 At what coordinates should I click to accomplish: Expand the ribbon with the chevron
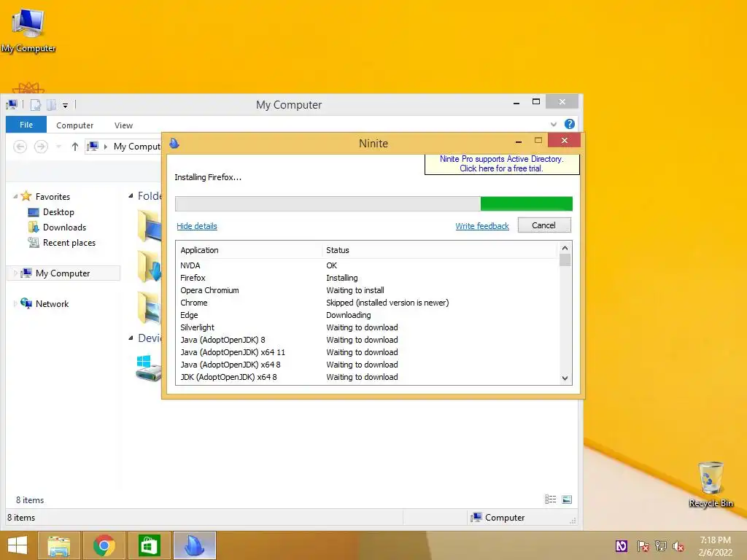554,124
